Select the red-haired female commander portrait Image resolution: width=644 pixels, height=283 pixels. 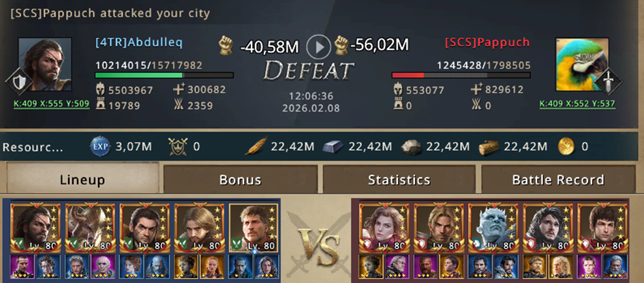coord(384,228)
